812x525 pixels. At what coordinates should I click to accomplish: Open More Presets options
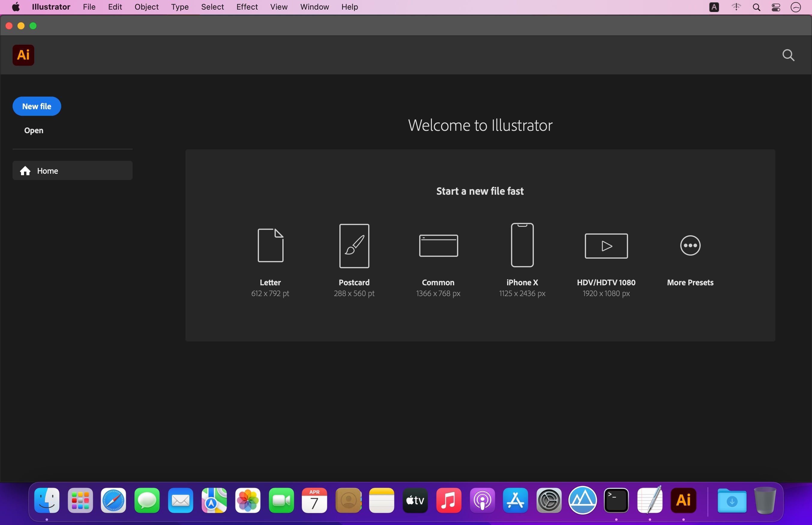(690, 246)
